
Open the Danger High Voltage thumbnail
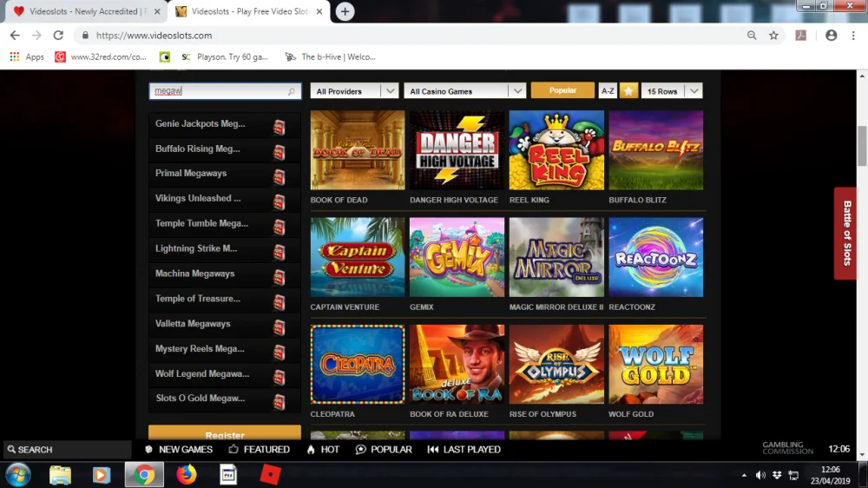click(x=457, y=150)
